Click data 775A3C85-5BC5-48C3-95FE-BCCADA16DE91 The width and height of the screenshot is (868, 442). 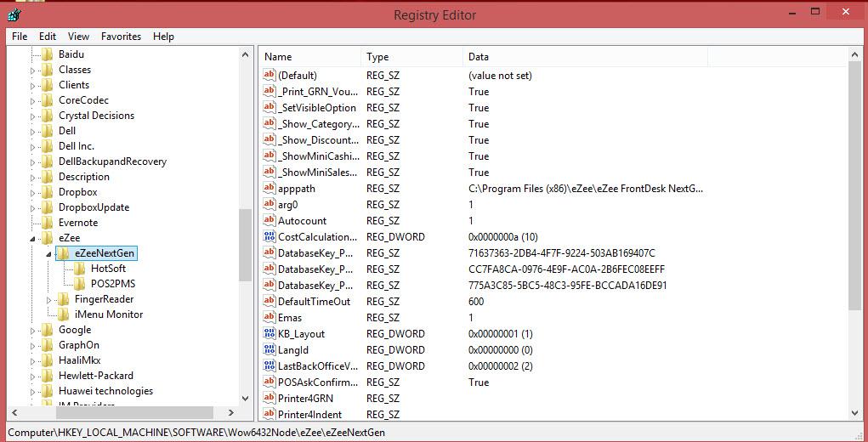coord(567,286)
